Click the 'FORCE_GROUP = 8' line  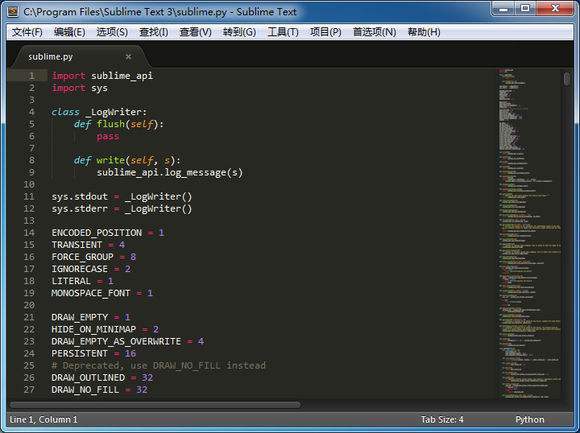[94, 257]
